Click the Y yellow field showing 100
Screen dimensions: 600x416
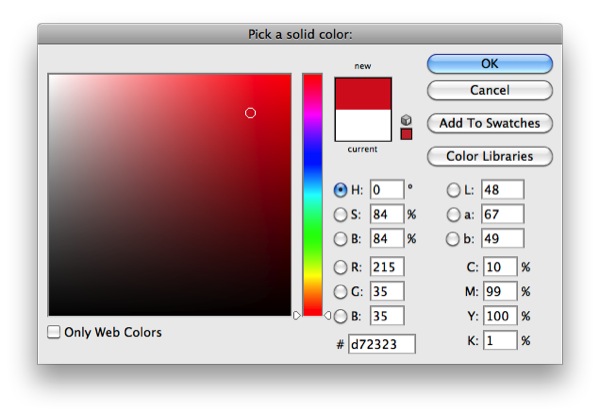501,316
